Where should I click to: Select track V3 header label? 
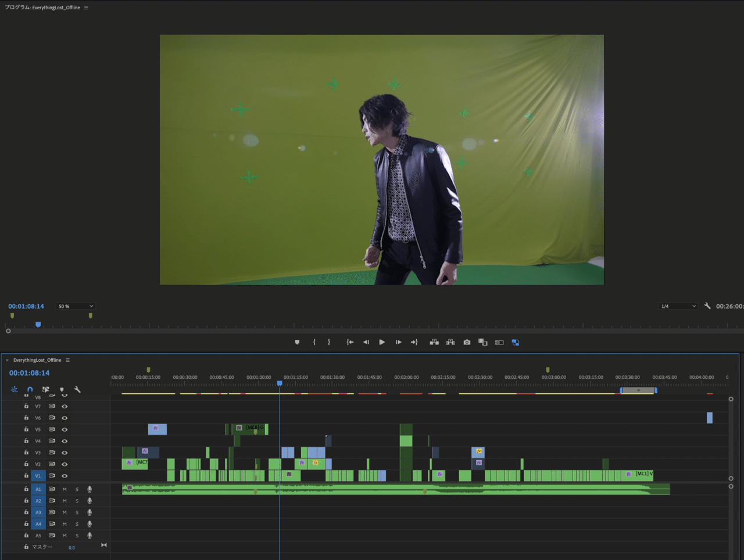38,453
